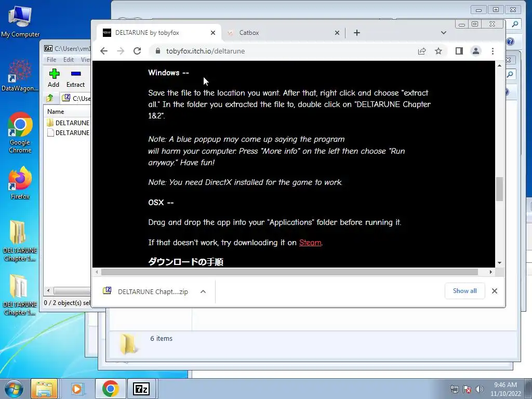This screenshot has width=532, height=399.
Task: Go up one folder in 7-Zip
Action: click(50, 98)
